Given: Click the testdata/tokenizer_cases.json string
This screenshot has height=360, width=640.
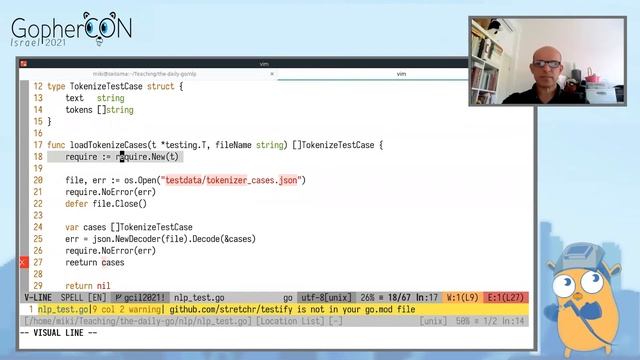Looking at the screenshot, I should tap(231, 180).
